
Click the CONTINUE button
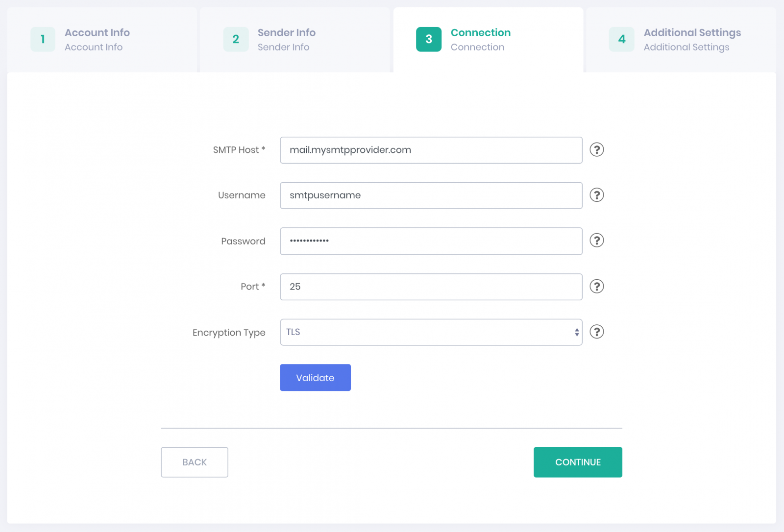[x=578, y=462]
